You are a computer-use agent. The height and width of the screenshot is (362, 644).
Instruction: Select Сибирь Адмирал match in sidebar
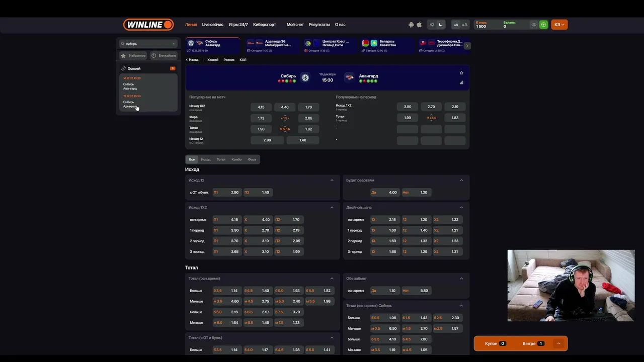coord(148,102)
